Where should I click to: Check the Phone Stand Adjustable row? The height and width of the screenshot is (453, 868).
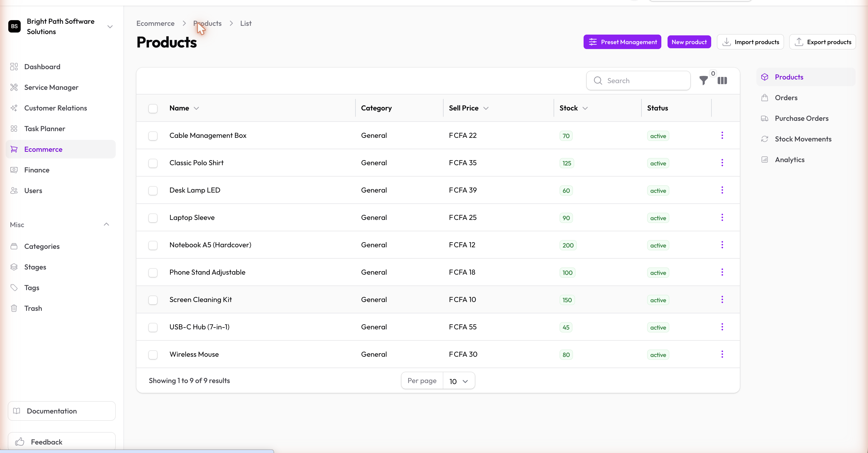[x=153, y=273]
